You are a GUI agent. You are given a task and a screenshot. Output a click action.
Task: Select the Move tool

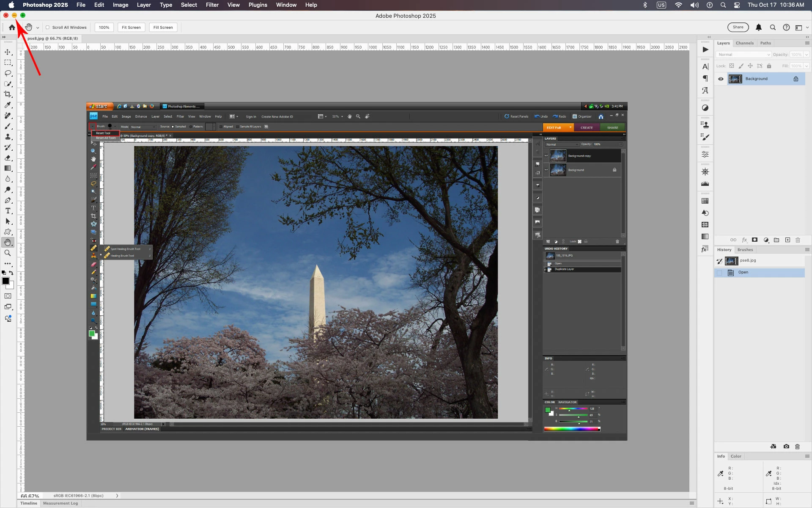(8, 52)
